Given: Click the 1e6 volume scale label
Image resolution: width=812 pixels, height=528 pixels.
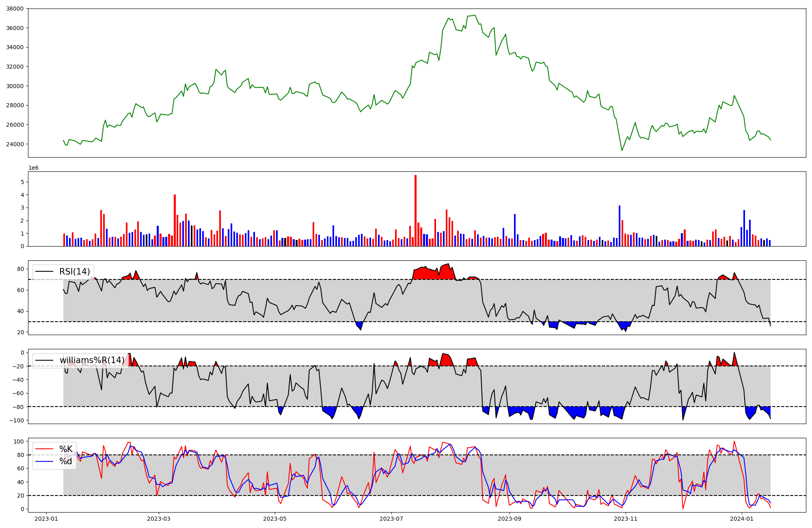Looking at the screenshot, I should 33,168.
